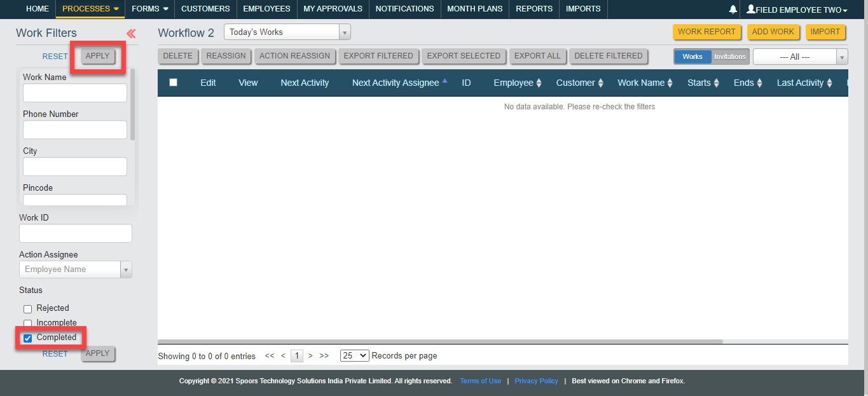Collapse the Work Filters panel
Image resolution: width=868 pixels, height=396 pixels.
point(131,34)
